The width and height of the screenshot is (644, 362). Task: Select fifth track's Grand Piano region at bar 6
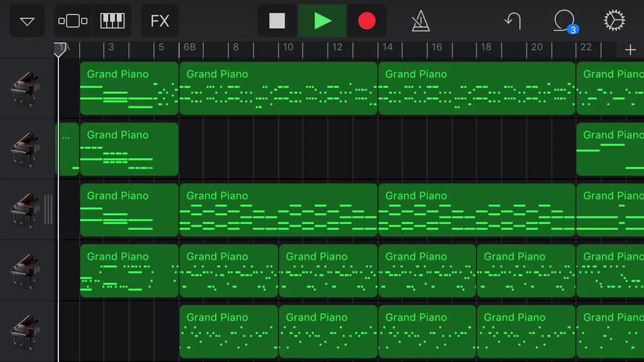(x=229, y=331)
